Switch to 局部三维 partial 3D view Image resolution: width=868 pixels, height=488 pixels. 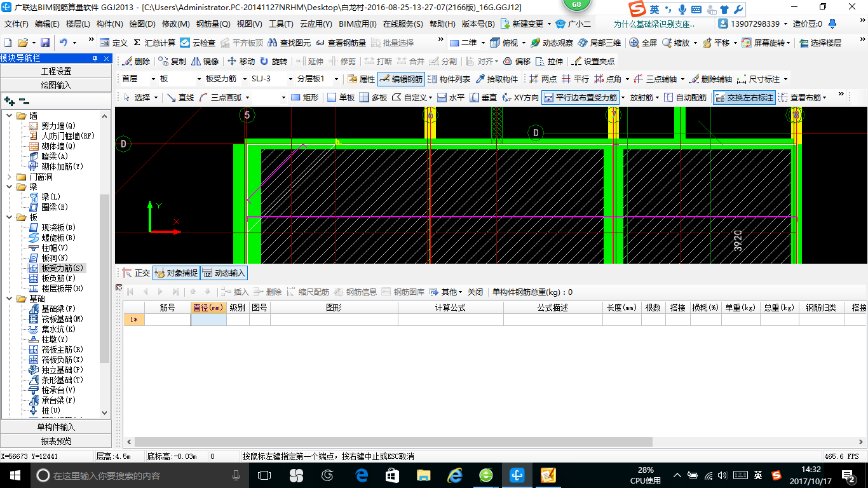pos(599,43)
